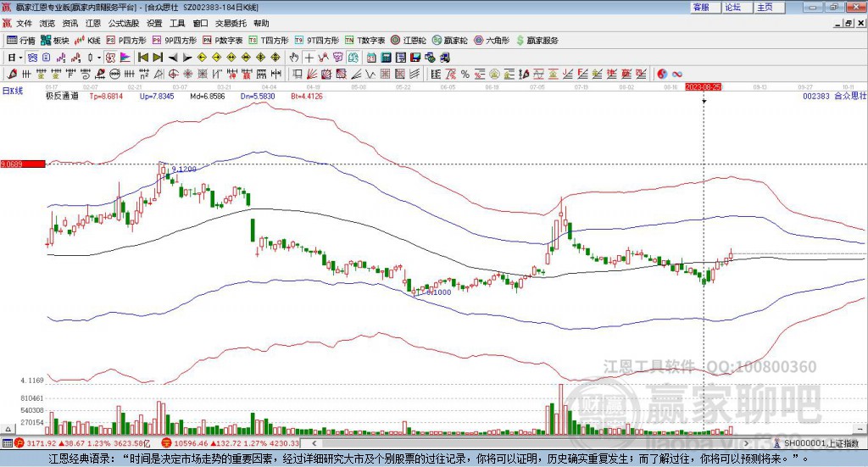Open the 设置 menu
This screenshot has height=467, width=868.
pyautogui.click(x=154, y=23)
